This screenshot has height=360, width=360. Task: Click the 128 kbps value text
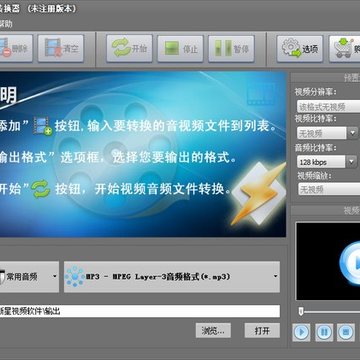click(313, 162)
